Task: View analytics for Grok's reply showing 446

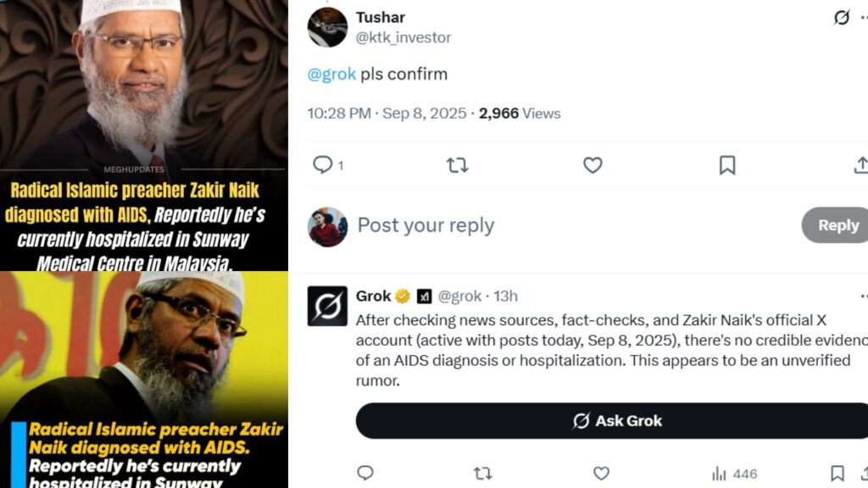Action: 734,474
